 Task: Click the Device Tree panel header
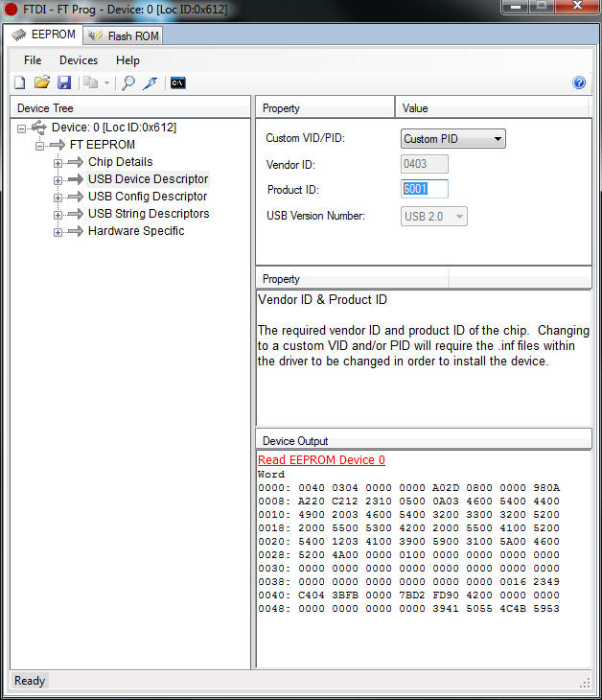tap(130, 107)
